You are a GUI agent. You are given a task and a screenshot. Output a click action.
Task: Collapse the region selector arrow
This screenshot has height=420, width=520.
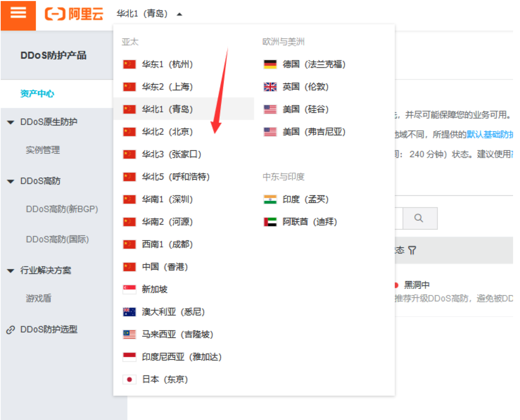point(179,14)
